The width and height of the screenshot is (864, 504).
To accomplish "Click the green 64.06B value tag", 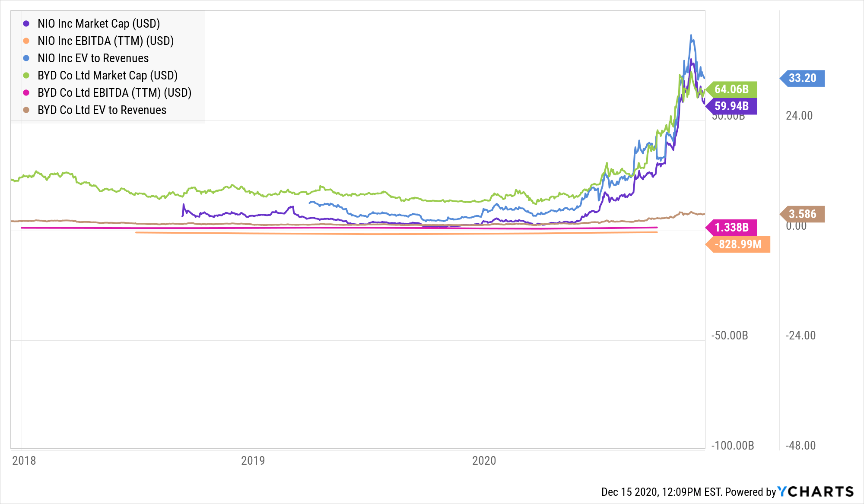I will (x=731, y=89).
